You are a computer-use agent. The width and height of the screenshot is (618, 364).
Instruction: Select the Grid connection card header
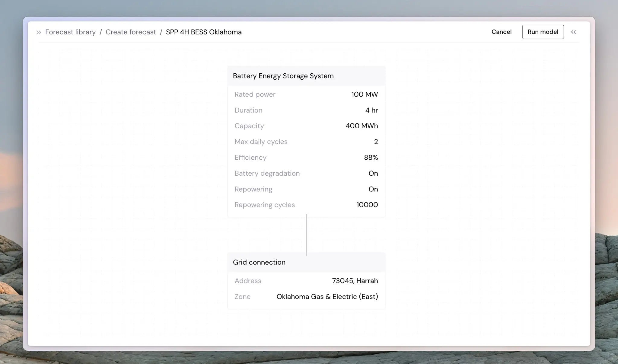(x=306, y=262)
